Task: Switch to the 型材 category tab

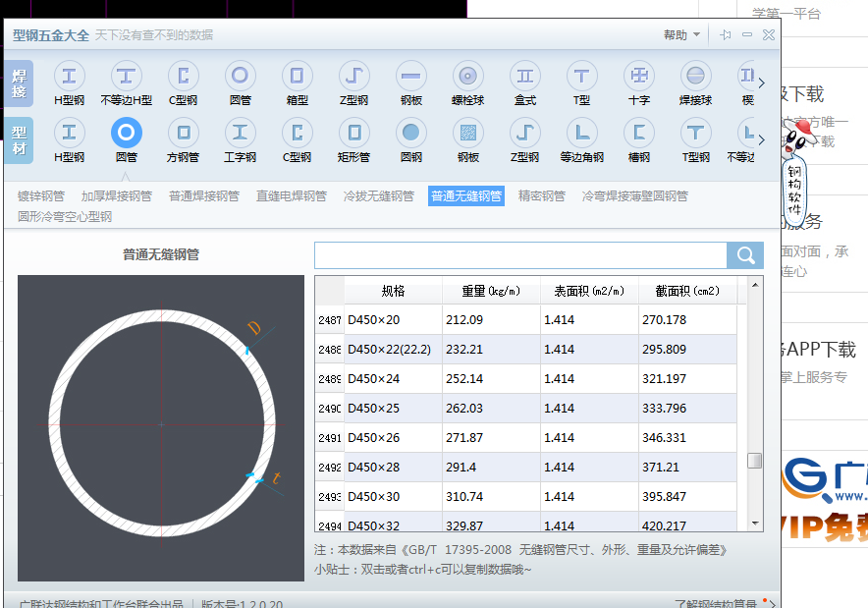Action: click(20, 140)
